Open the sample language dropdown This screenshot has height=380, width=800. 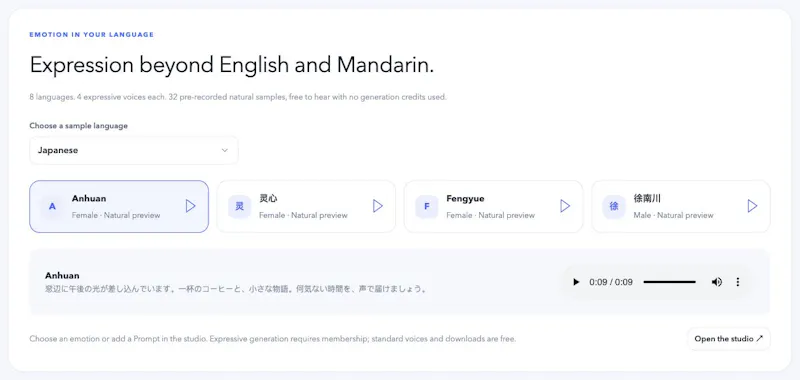click(x=134, y=150)
